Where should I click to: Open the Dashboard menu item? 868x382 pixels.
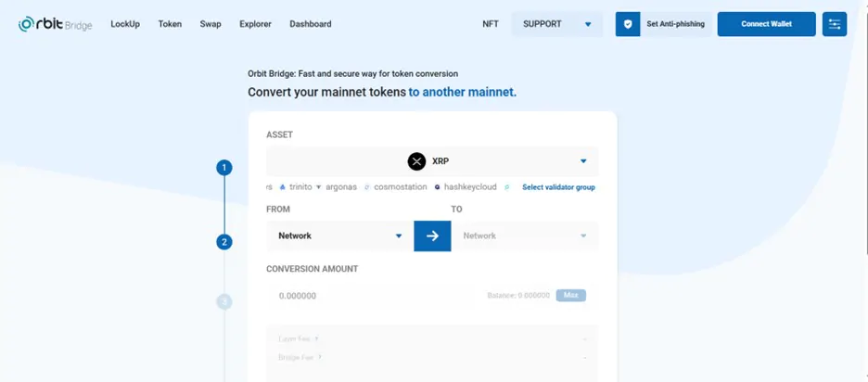311,24
